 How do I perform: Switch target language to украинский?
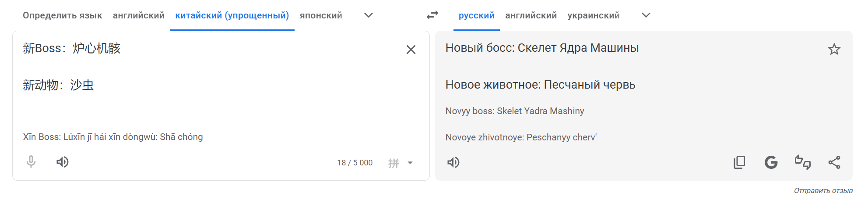tap(594, 15)
